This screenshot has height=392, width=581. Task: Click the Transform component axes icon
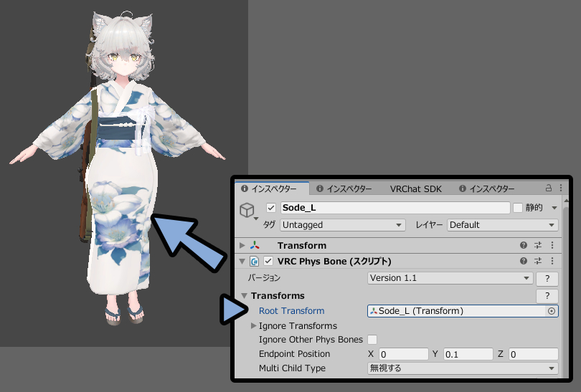coord(255,245)
